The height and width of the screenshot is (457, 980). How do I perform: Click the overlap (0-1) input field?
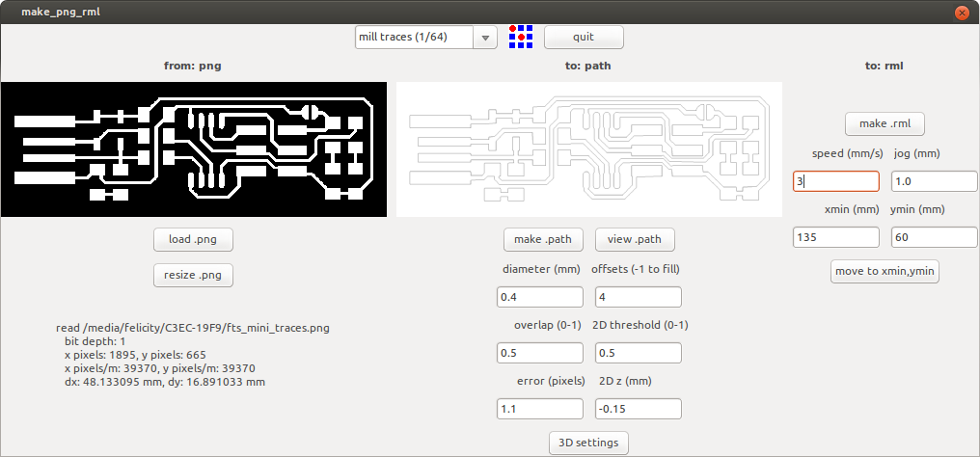click(540, 353)
